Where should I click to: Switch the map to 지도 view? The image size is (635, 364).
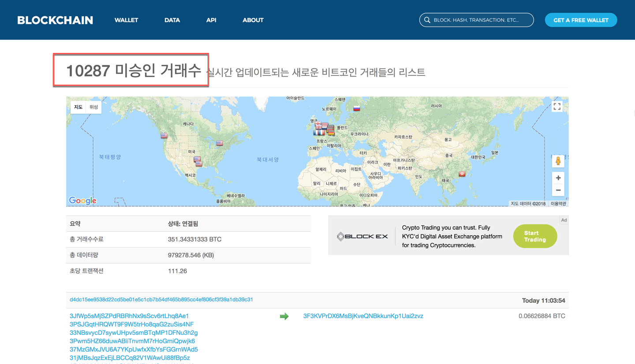(x=78, y=107)
